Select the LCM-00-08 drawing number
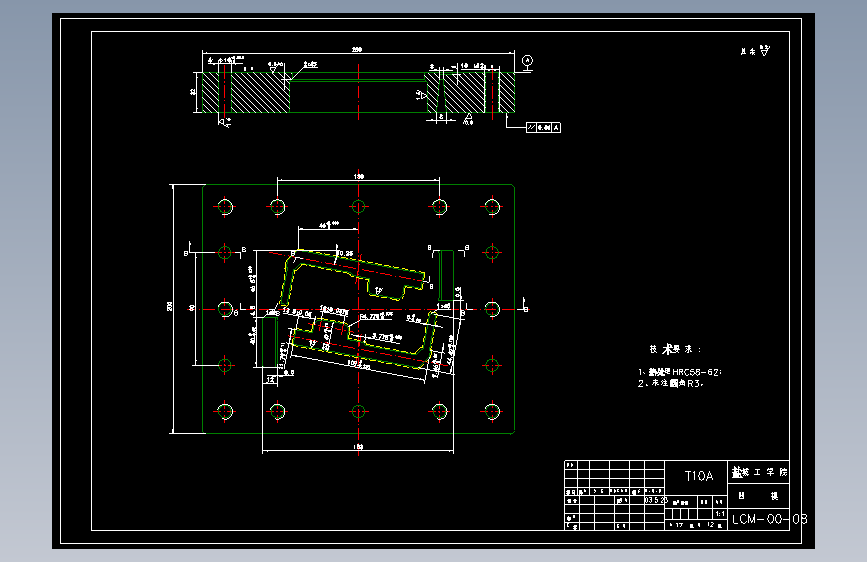This screenshot has width=867, height=562. (x=769, y=519)
